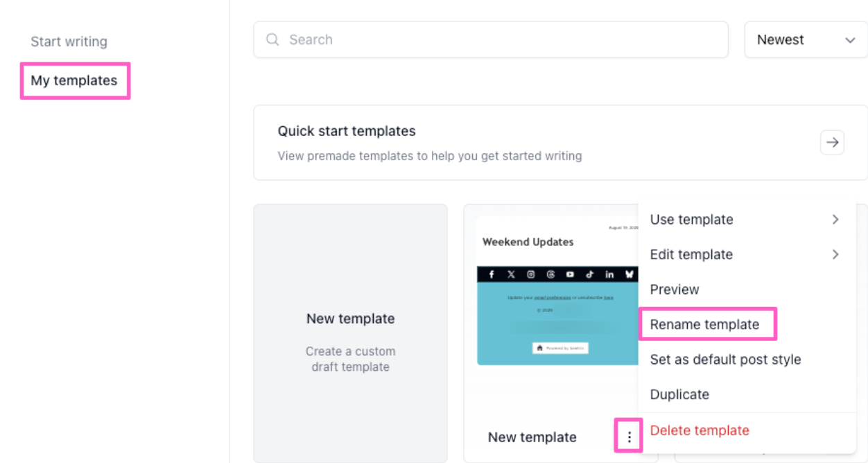Screen dimensions: 868x463
Task: Choose Delete template in context menu
Action: pyautogui.click(x=700, y=430)
